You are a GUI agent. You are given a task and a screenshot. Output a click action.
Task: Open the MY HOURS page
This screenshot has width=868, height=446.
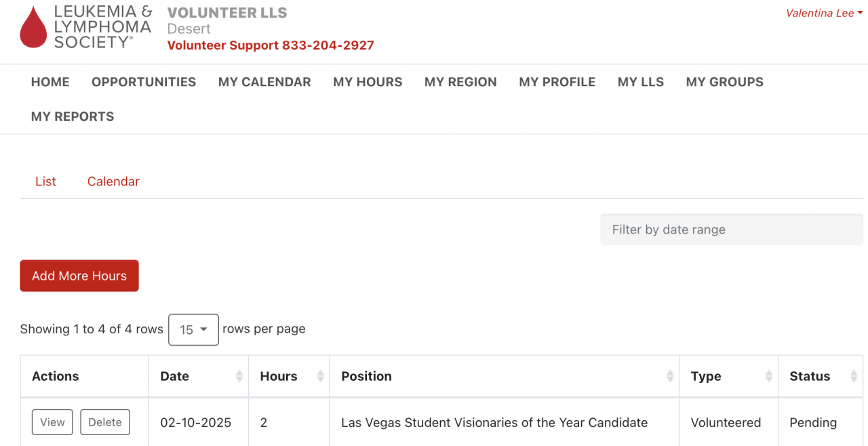(368, 82)
